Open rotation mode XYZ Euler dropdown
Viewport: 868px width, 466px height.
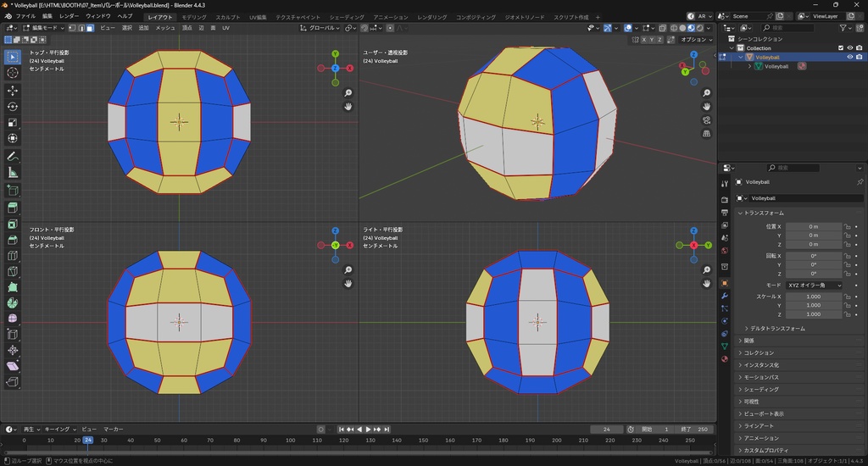tap(814, 285)
